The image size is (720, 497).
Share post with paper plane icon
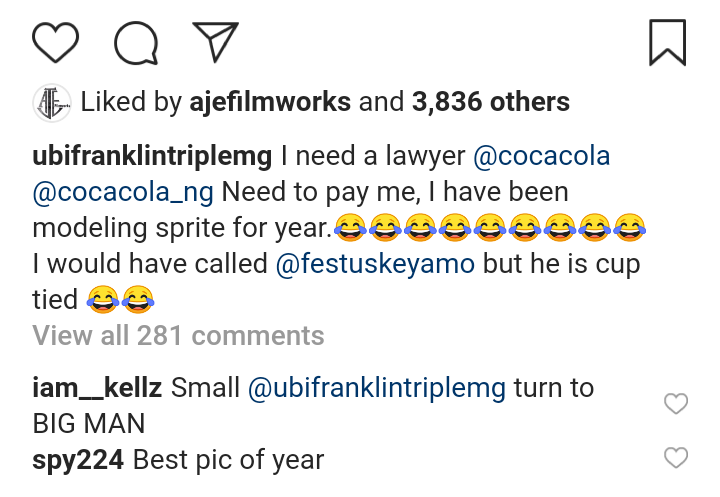[215, 42]
